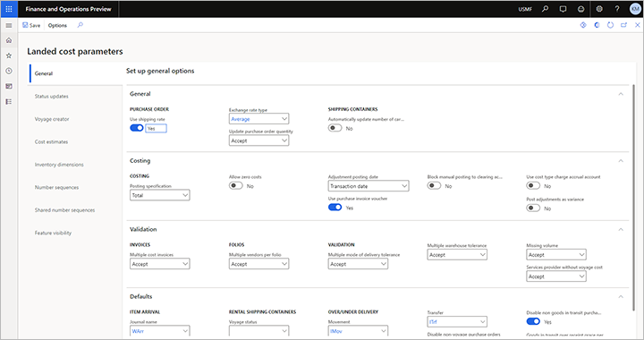Image resolution: width=644 pixels, height=340 pixels.
Task: Collapse the Defaults section chevron
Action: pyautogui.click(x=621, y=296)
